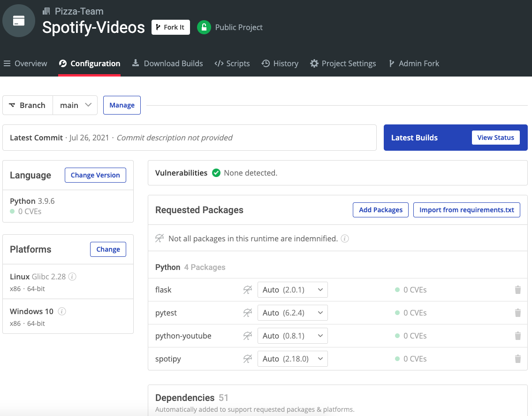Click the trash icon for pytest
The image size is (532, 416).
[x=517, y=313]
